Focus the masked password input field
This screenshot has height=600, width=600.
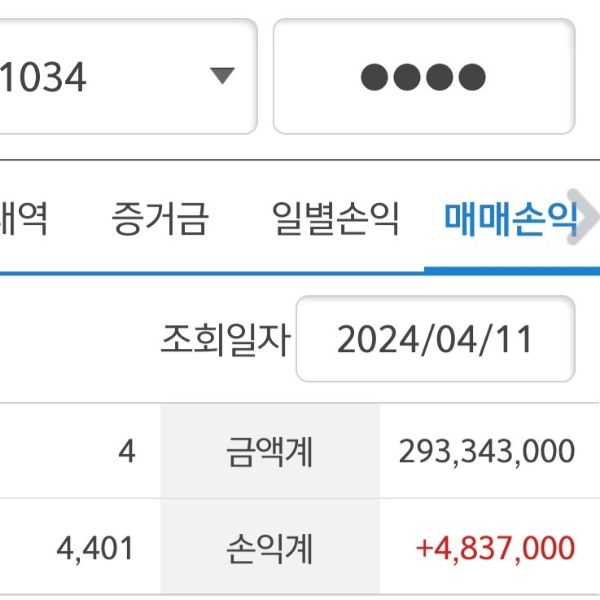coord(423,76)
